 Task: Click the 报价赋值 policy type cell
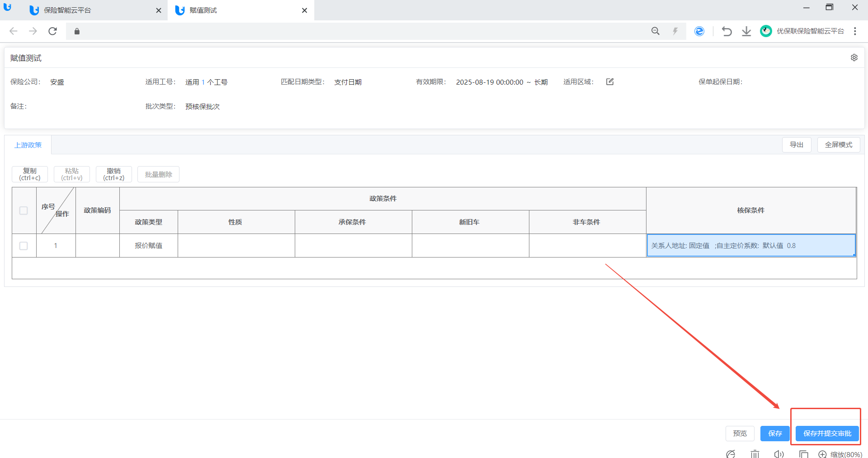[149, 246]
